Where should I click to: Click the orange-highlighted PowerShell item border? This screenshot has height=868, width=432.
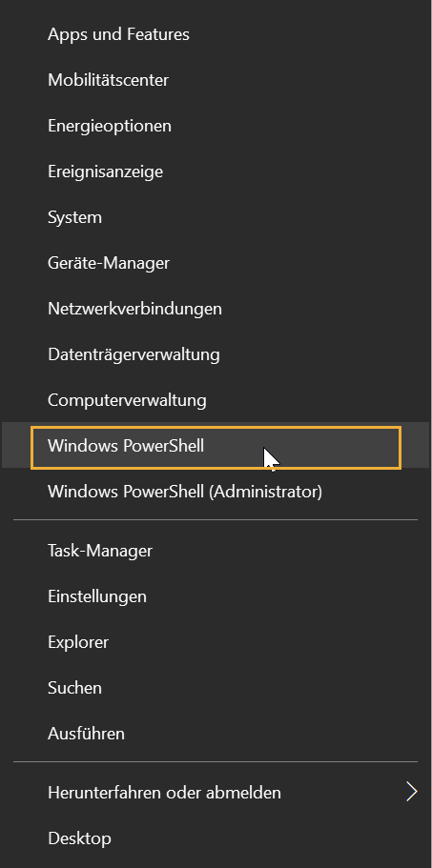coord(216,448)
